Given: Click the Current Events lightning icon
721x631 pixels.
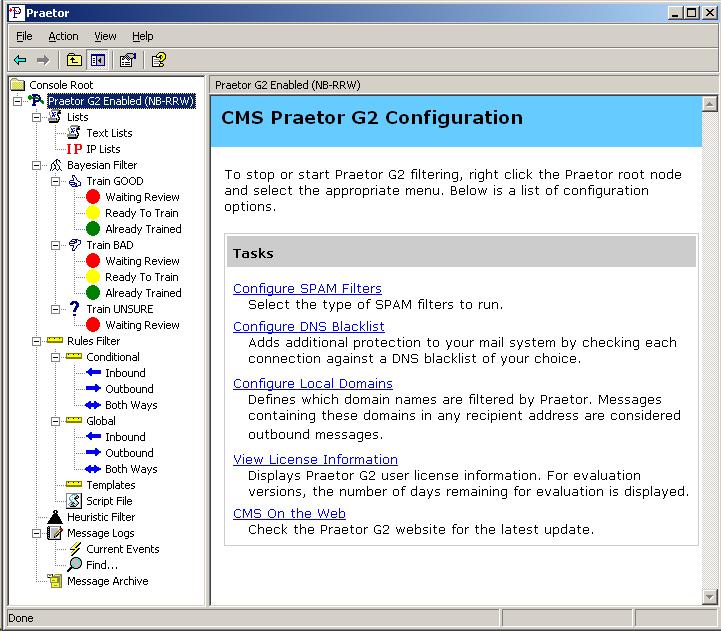Looking at the screenshot, I should tap(74, 549).
